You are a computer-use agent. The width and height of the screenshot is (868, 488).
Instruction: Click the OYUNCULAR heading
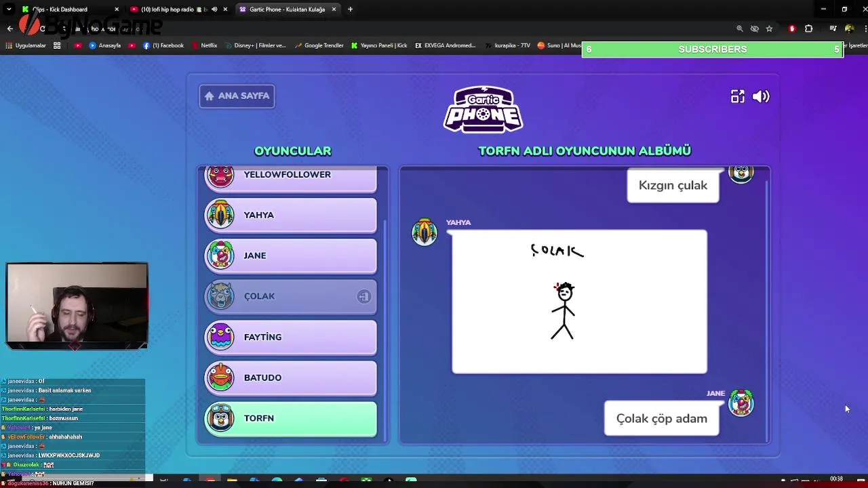[x=292, y=150]
